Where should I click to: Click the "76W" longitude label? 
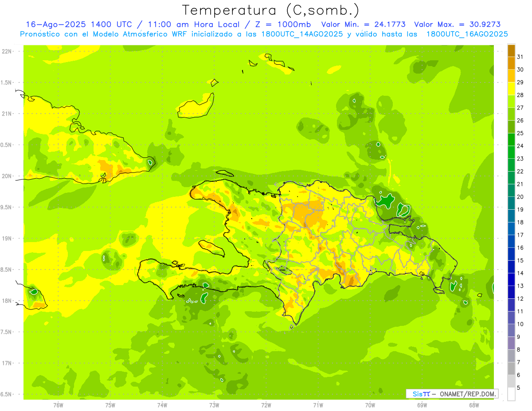point(58,405)
